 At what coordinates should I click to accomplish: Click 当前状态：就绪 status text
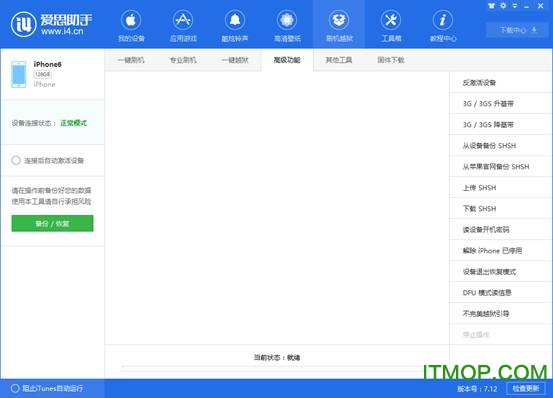[277, 357]
